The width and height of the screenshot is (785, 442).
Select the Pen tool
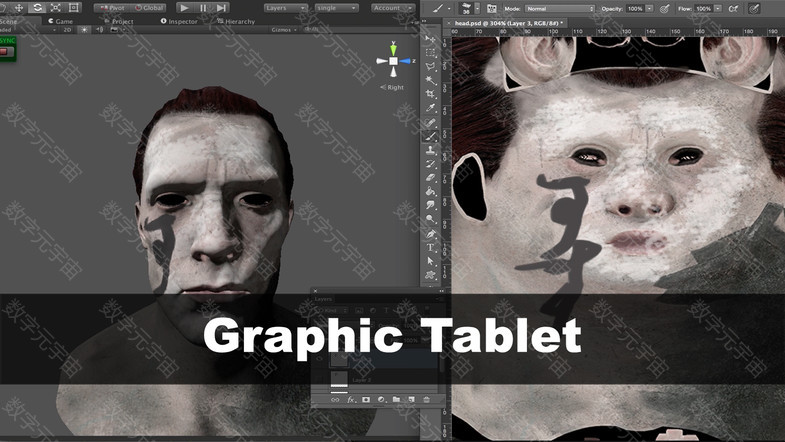coord(430,233)
